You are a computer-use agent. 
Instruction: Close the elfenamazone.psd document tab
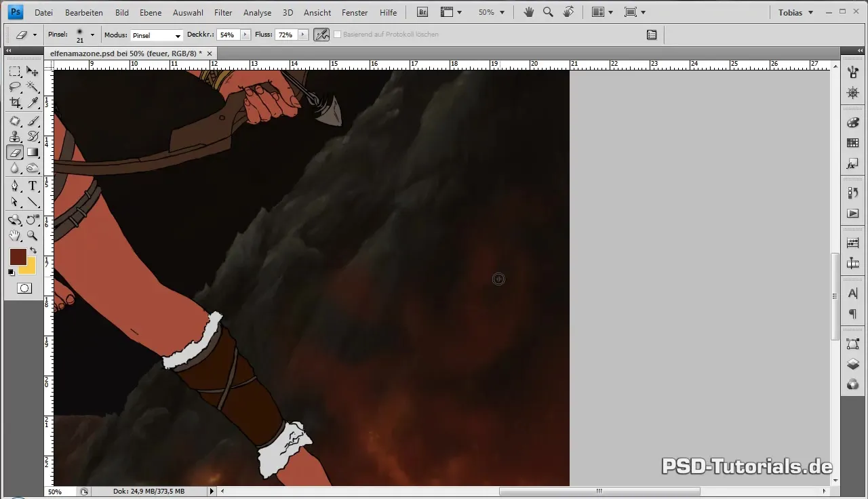point(210,53)
